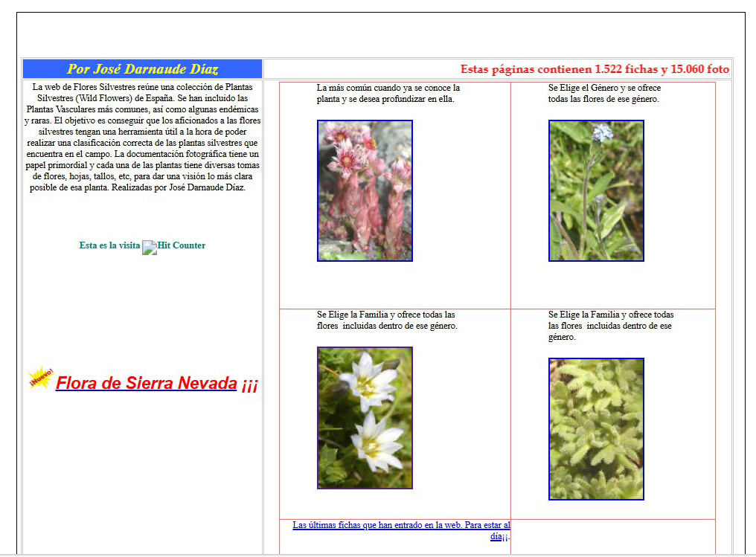Click 'Se Elige la Familia' caption above green leaves
Screen dimensions: 756x557
[x=611, y=326]
